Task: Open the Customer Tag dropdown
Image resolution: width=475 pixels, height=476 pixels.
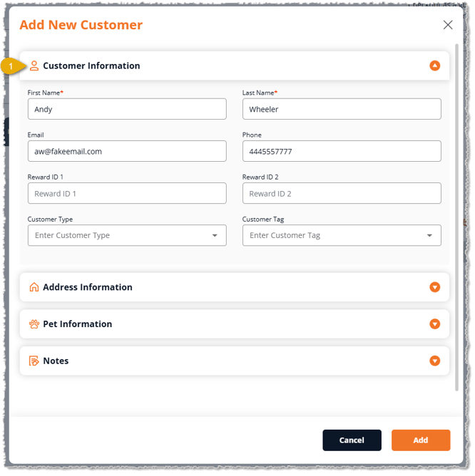Action: [342, 236]
